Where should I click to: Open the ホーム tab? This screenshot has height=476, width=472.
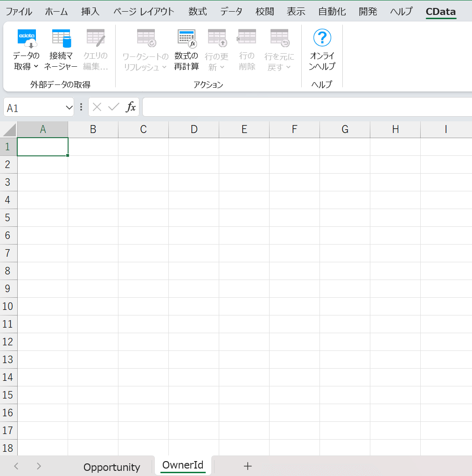tap(56, 12)
